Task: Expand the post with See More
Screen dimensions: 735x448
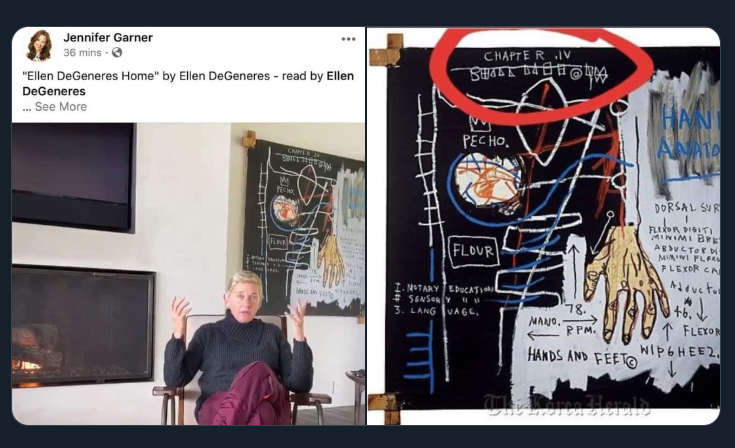Action: tap(60, 107)
